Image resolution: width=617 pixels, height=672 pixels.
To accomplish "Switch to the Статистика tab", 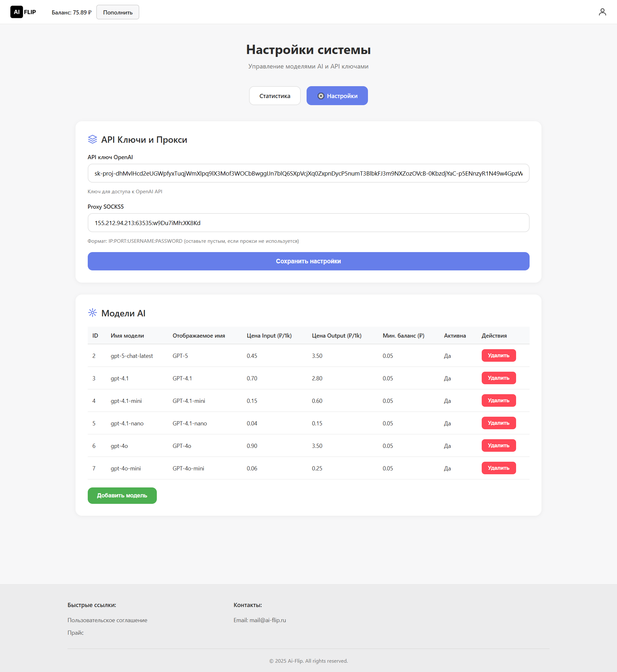I will [274, 96].
